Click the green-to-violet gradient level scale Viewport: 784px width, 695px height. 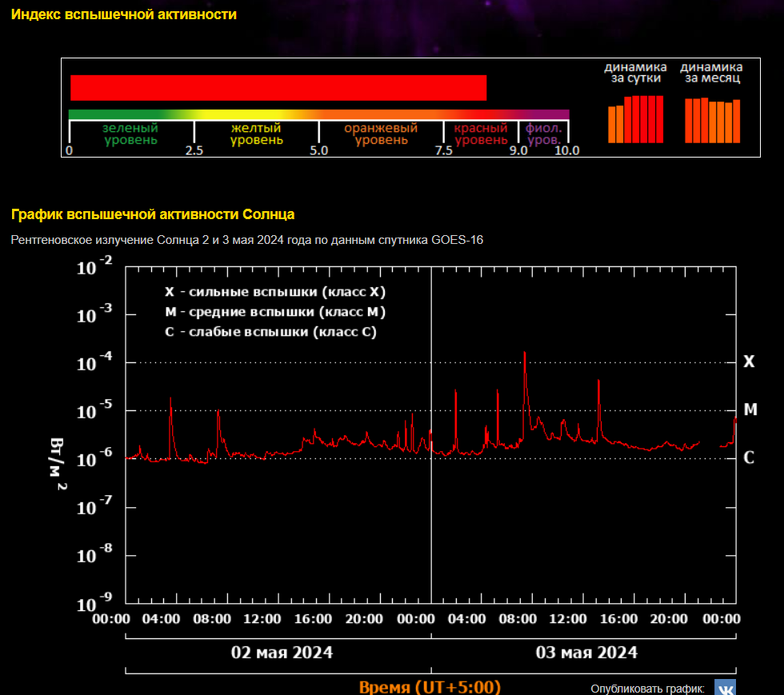pyautogui.click(x=319, y=114)
